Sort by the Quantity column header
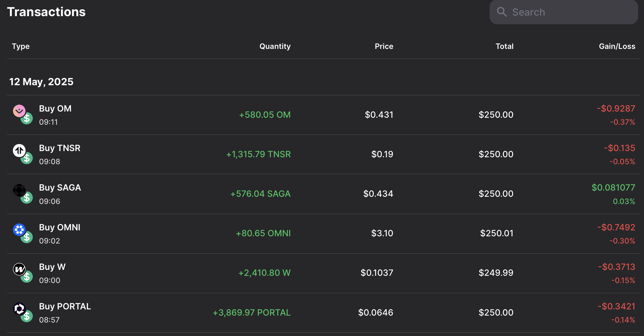 click(x=275, y=46)
